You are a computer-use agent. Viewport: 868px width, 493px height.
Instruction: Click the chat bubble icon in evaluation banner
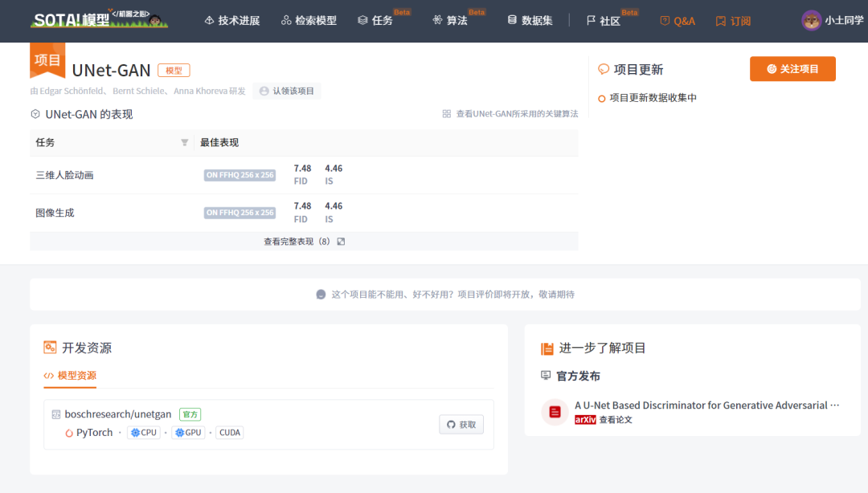(x=321, y=295)
